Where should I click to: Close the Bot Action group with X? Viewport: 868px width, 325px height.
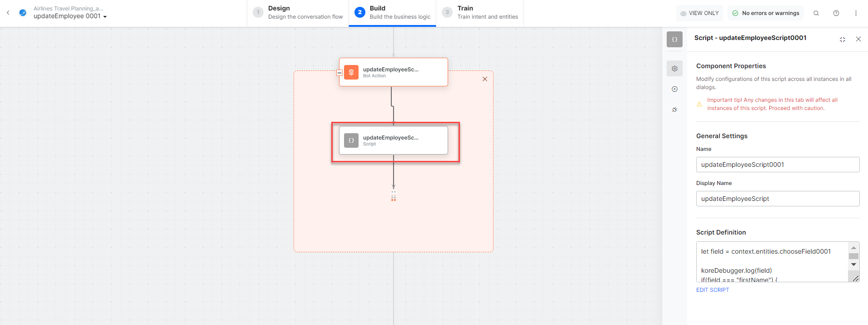tap(485, 79)
